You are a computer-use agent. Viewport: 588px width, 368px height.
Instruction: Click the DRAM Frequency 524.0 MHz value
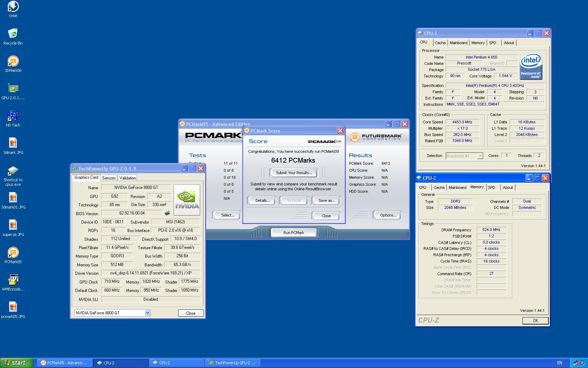tap(491, 230)
